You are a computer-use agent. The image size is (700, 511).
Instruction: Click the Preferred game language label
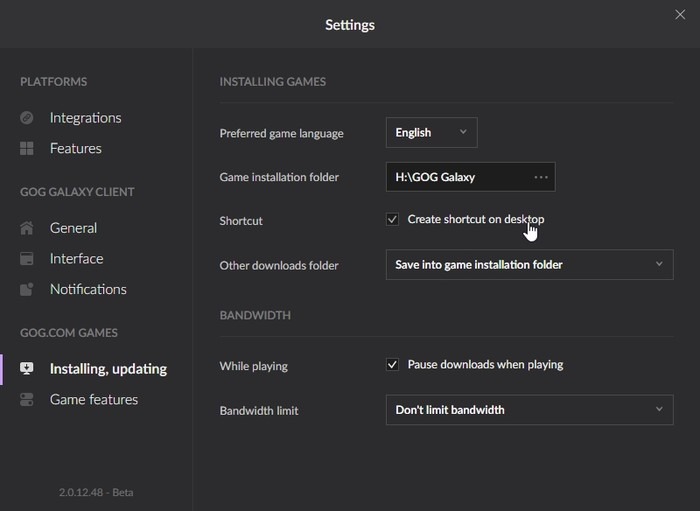tap(281, 133)
